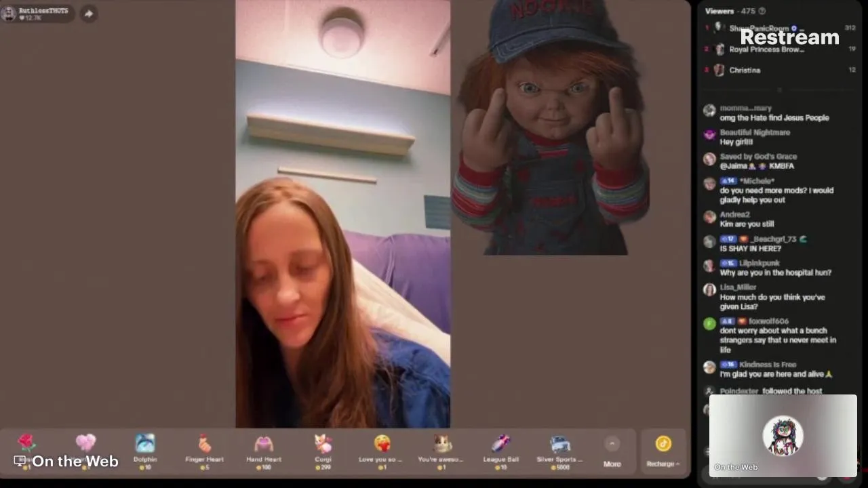Screen dimensions: 868x488
Task: Select 'IS SHAY IN HERE?' message
Action: 750,249
